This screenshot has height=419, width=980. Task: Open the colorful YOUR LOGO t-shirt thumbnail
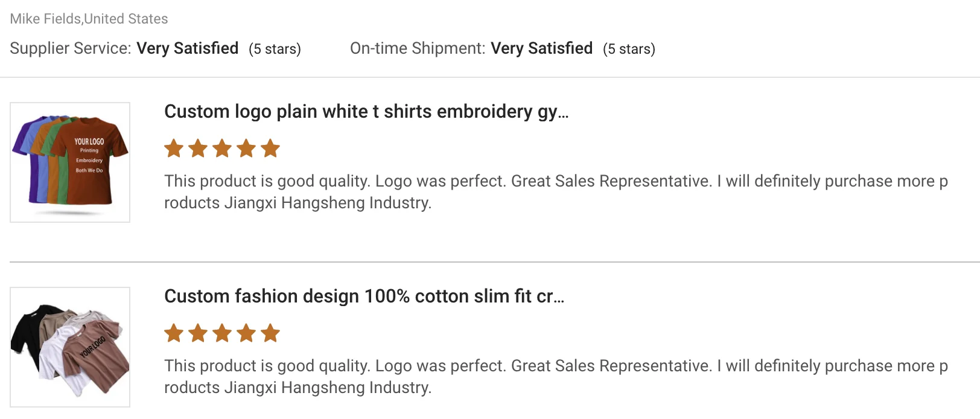pyautogui.click(x=70, y=162)
